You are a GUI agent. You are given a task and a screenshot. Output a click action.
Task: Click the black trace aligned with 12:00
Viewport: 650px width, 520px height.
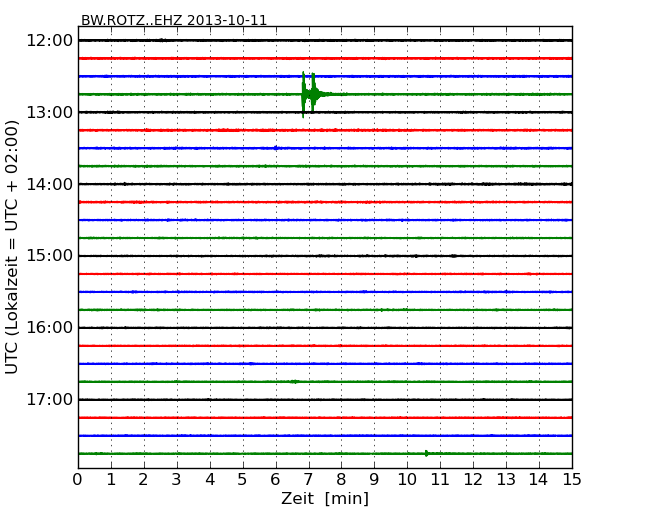325,40
